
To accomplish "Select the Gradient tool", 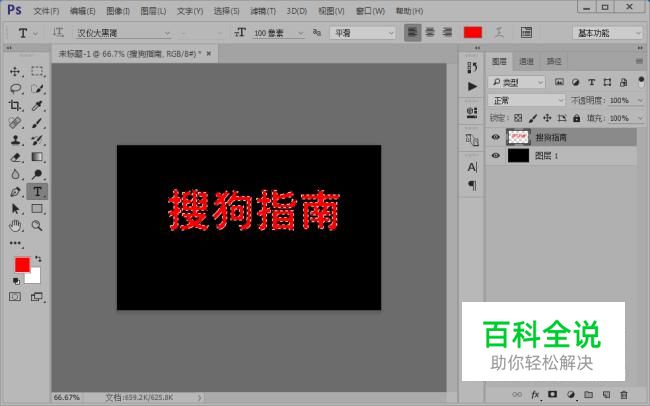I will click(37, 157).
